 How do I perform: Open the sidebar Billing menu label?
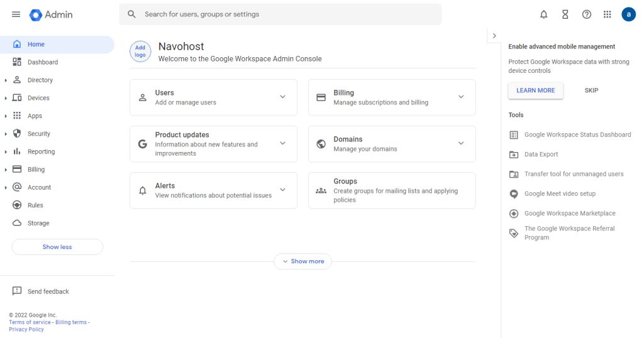tap(36, 170)
